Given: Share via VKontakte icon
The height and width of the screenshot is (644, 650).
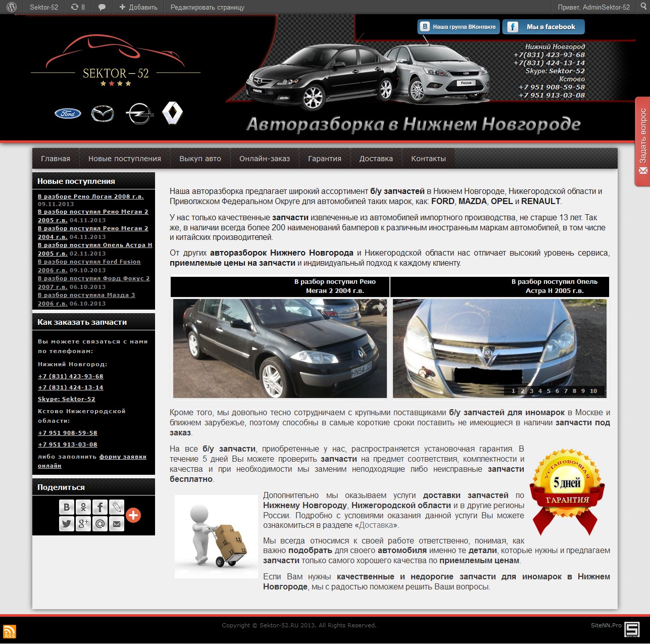Looking at the screenshot, I should coord(66,507).
